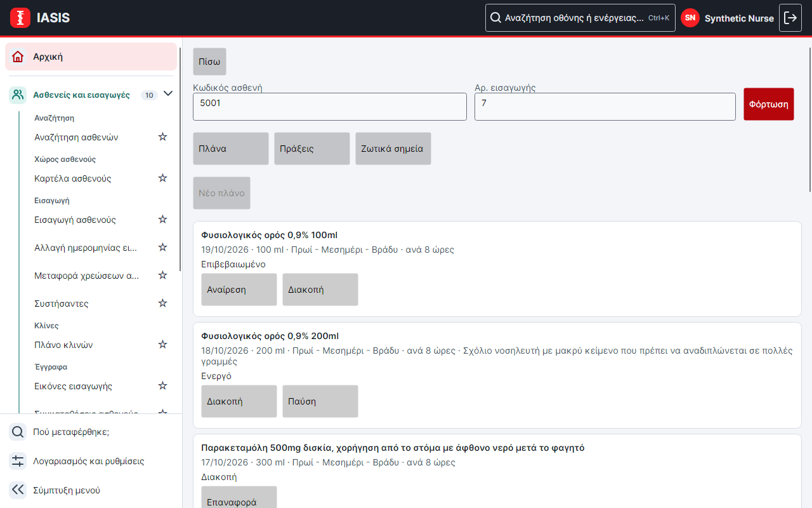The image size is (812, 508).
Task: Star the Καρτέλα ασθενούς menu entry
Action: tap(162, 178)
